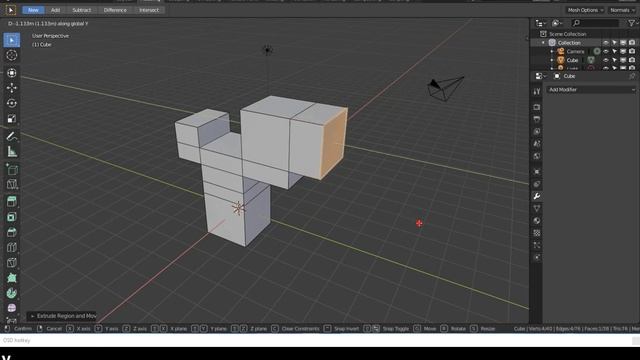Activate the Bevel tool
The image size is (640, 360).
pyautogui.click(x=11, y=232)
